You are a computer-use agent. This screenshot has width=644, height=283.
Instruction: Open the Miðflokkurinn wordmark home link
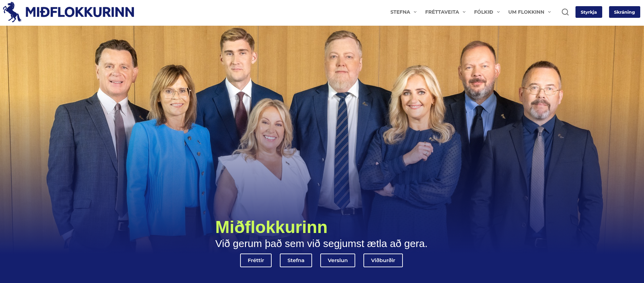[x=80, y=12]
